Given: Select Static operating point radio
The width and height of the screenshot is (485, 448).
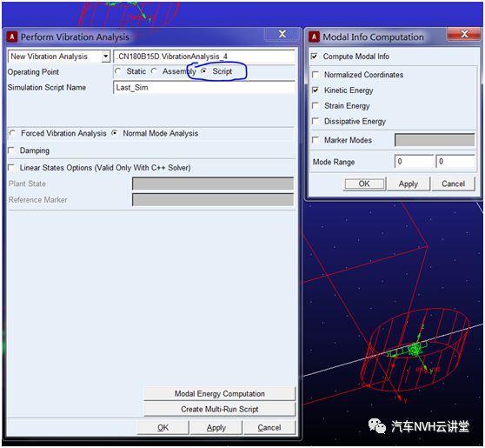Looking at the screenshot, I should [118, 71].
